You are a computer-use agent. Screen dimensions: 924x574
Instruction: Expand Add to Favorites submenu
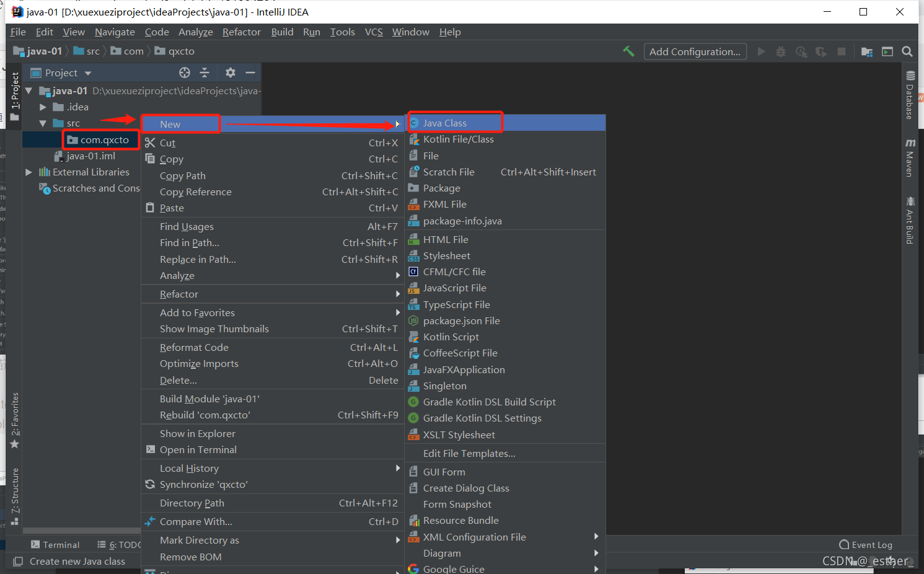point(273,313)
